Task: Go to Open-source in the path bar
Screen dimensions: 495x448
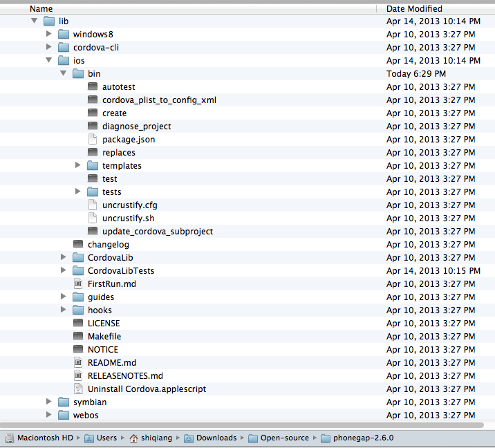Action: pos(279,438)
